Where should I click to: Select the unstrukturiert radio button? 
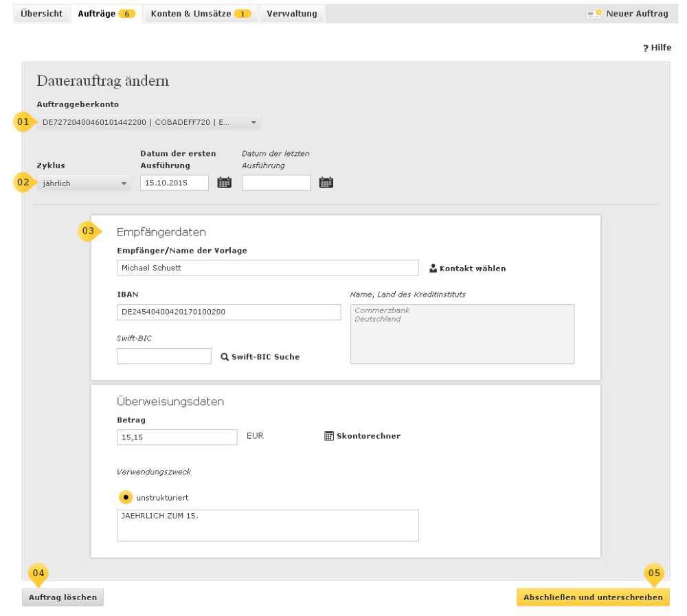click(x=126, y=497)
